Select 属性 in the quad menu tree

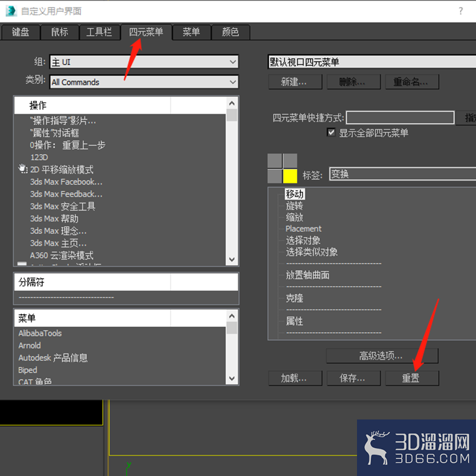295,321
